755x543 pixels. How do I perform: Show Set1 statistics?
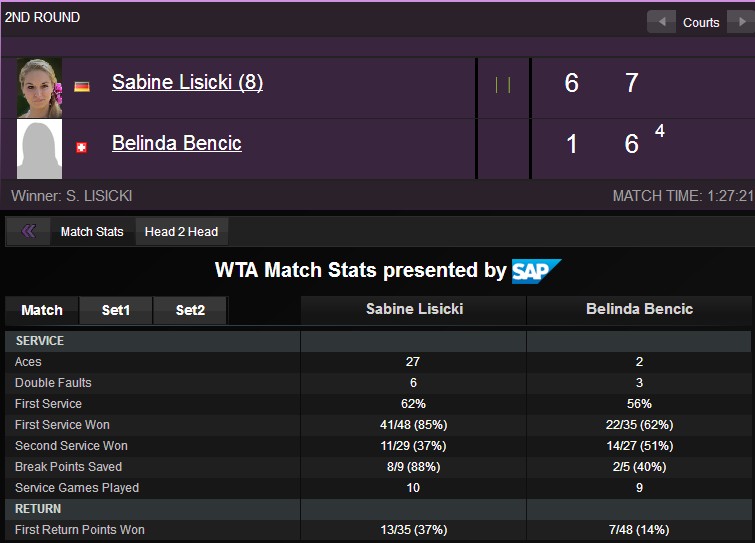click(116, 310)
